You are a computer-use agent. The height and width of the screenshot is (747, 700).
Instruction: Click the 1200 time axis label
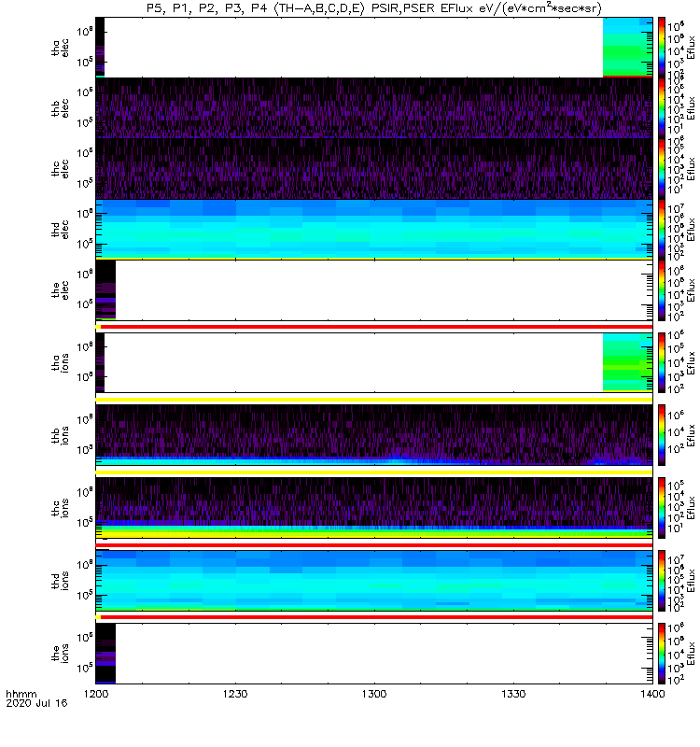pos(96,696)
